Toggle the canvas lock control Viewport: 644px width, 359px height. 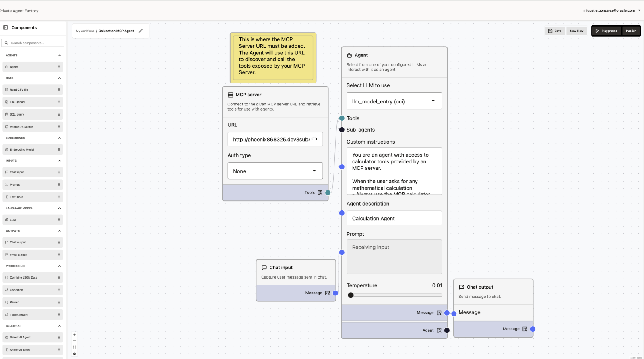[x=74, y=353]
